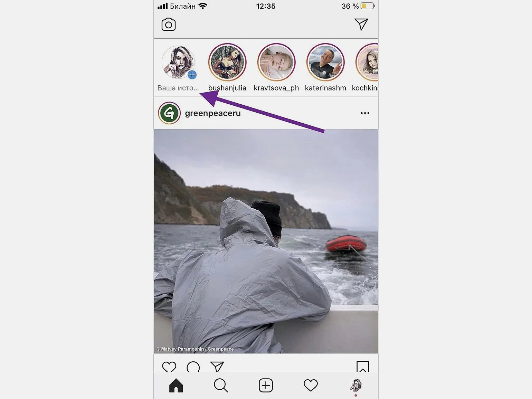Open the three-dot menu on greenpeaceru post
The image size is (532, 399).
(x=365, y=113)
